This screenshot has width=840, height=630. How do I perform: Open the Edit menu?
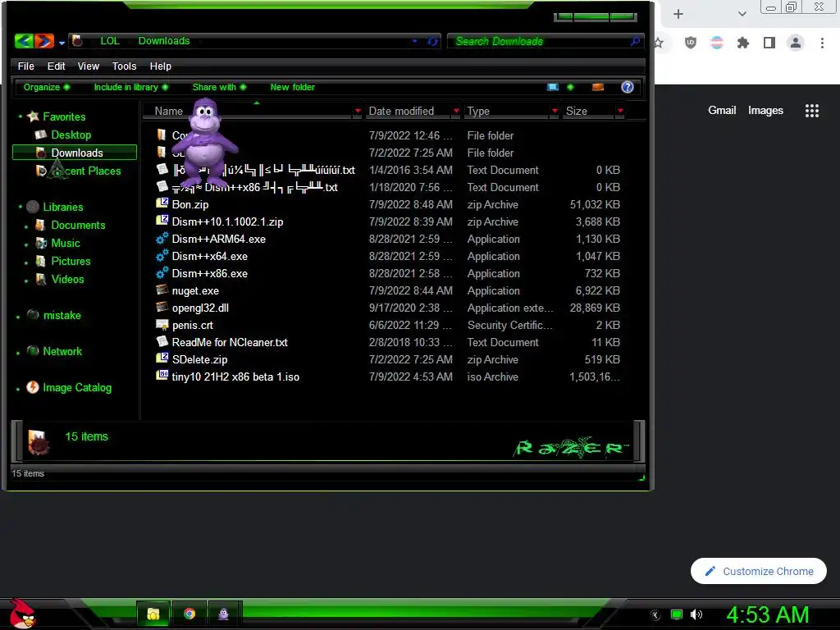(x=56, y=66)
